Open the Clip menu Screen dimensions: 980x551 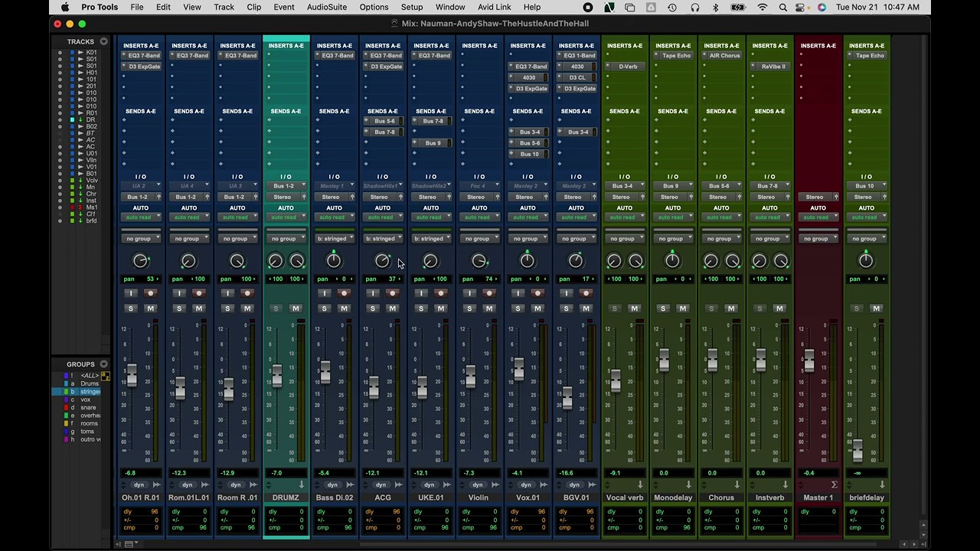click(x=254, y=7)
